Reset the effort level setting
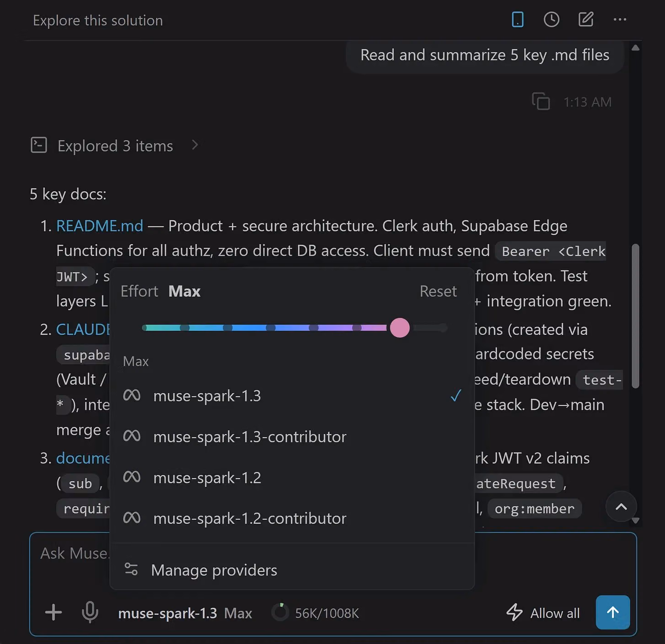 (x=438, y=291)
